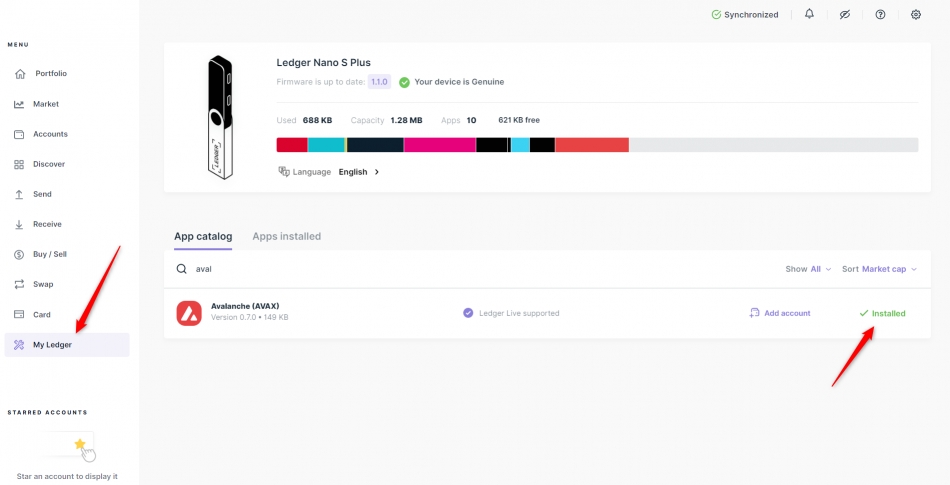Open notifications with the bell icon

pyautogui.click(x=809, y=14)
